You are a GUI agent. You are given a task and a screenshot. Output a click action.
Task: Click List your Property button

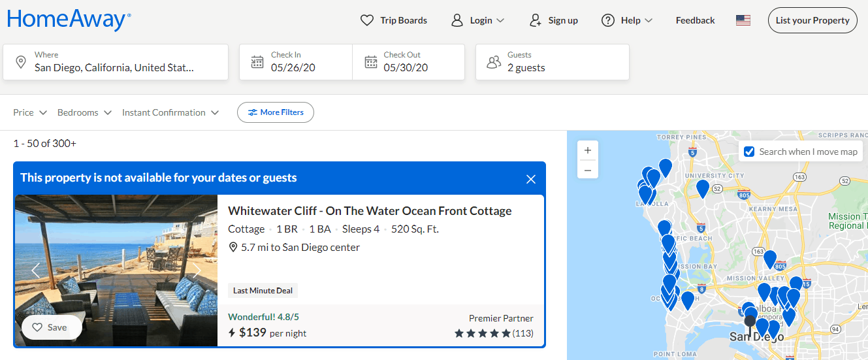(812, 20)
